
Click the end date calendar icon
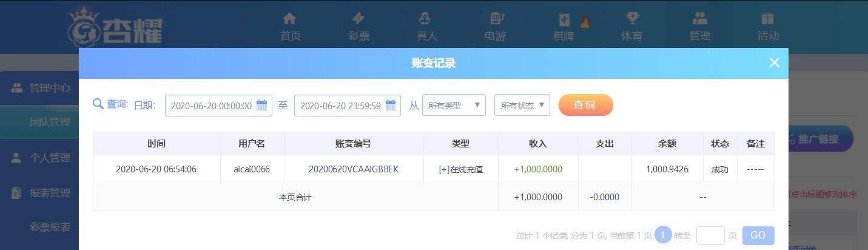point(391,105)
